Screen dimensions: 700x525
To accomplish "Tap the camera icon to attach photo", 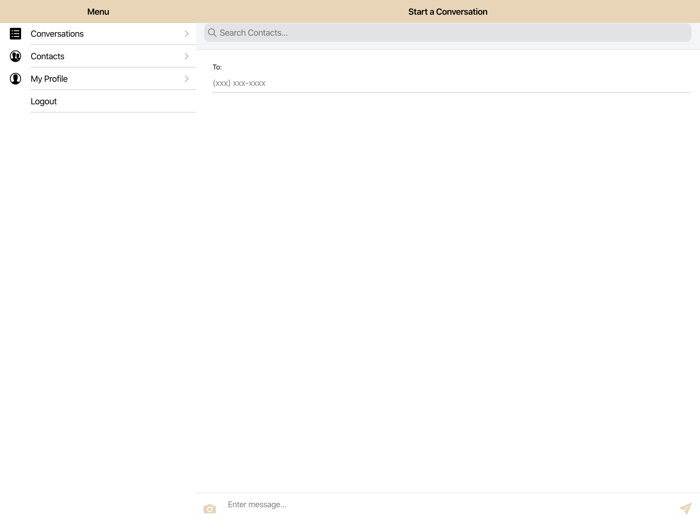I will pos(210,509).
